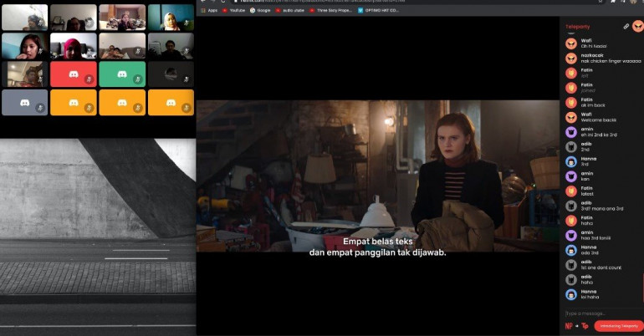Click adib's avatar beside '2nd' message
The width and height of the screenshot is (644, 336).
[x=571, y=147]
